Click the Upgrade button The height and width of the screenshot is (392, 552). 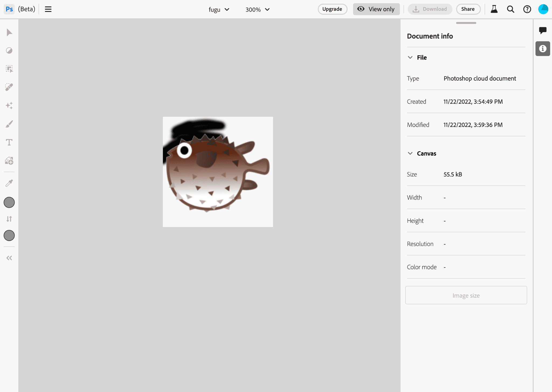(x=332, y=9)
